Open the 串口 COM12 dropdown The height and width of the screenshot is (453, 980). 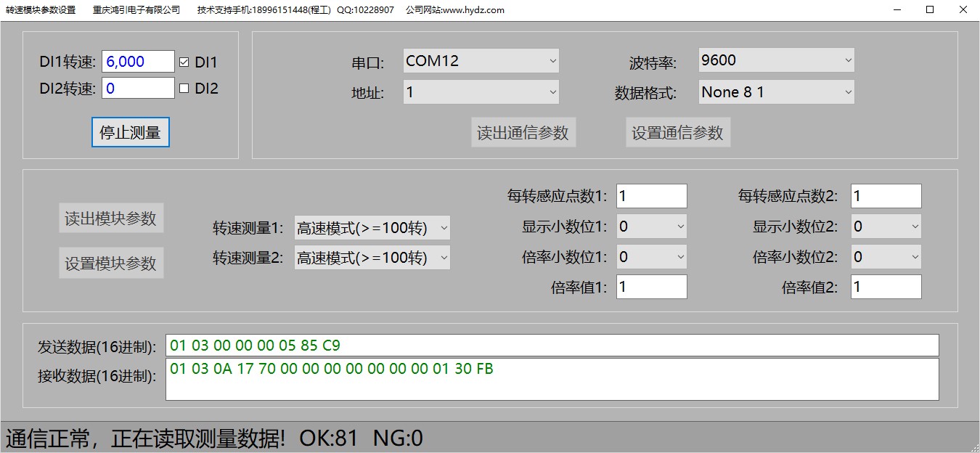coord(481,61)
